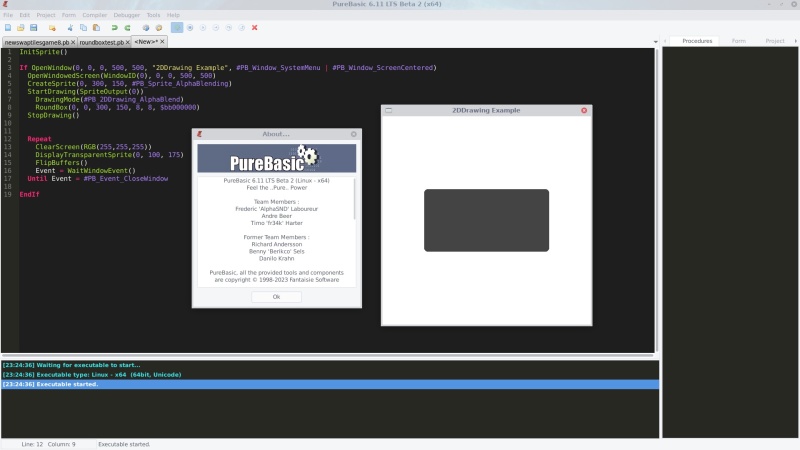
Task: Select the <New>* editor tab
Action: pos(146,42)
